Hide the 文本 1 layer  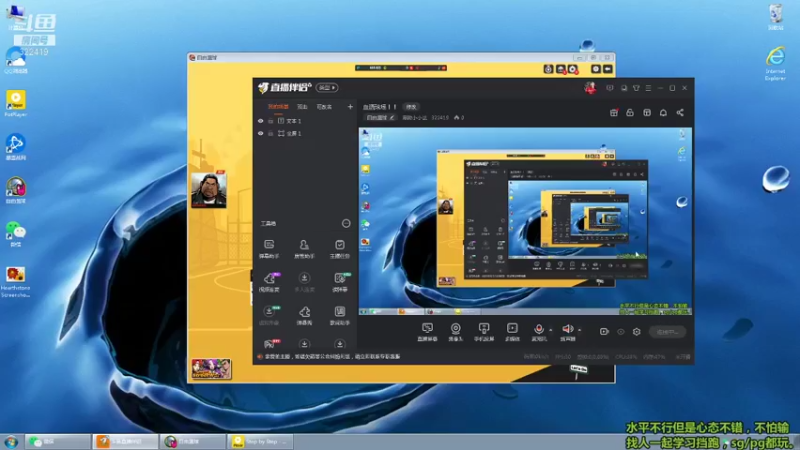point(261,121)
